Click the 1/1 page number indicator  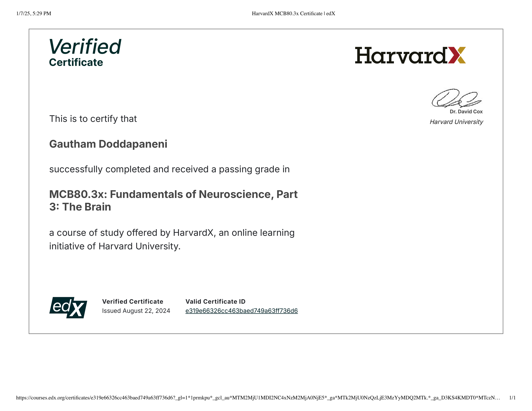[512, 398]
